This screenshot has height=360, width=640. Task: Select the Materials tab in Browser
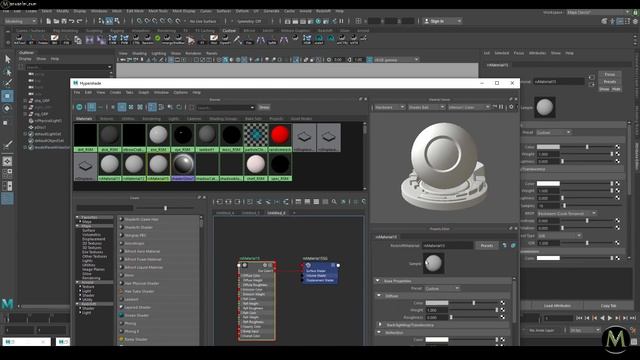coord(84,119)
